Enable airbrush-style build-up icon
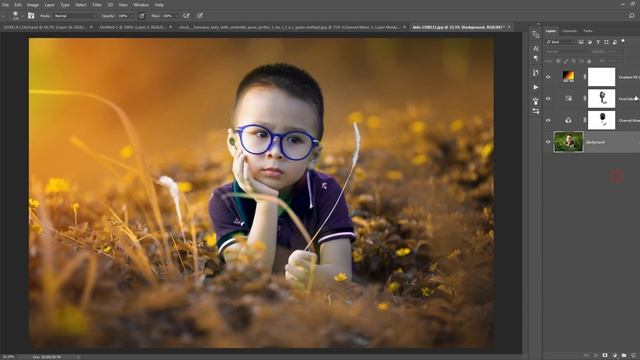The image size is (640, 360). 187,16
